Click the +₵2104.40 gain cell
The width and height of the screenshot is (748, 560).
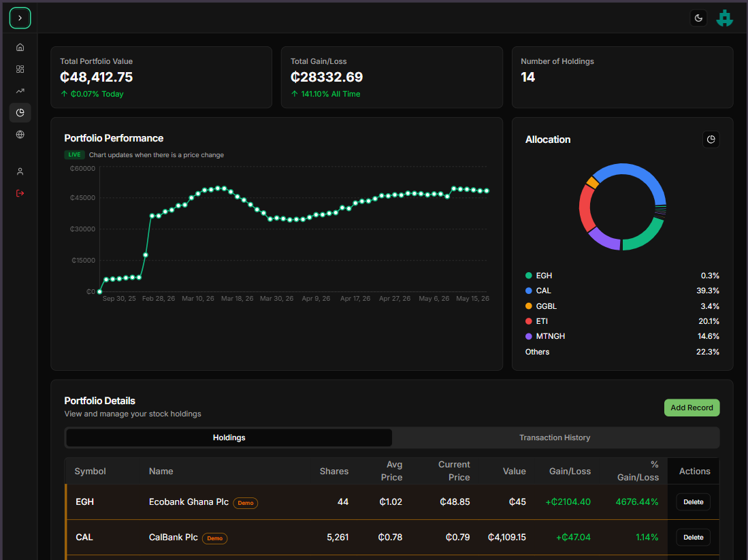point(568,501)
